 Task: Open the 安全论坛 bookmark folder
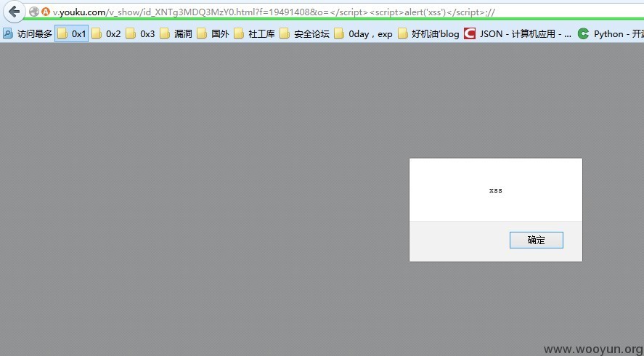[304, 33]
